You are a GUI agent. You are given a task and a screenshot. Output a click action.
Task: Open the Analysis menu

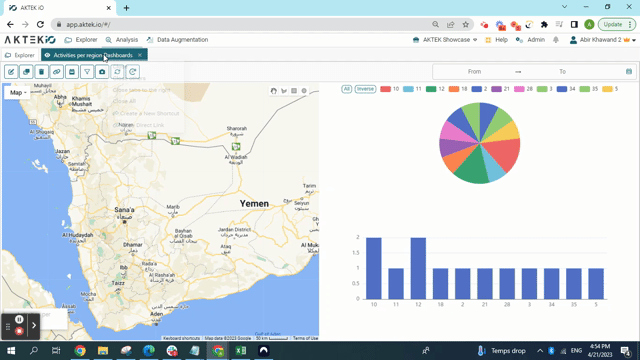[122, 40]
